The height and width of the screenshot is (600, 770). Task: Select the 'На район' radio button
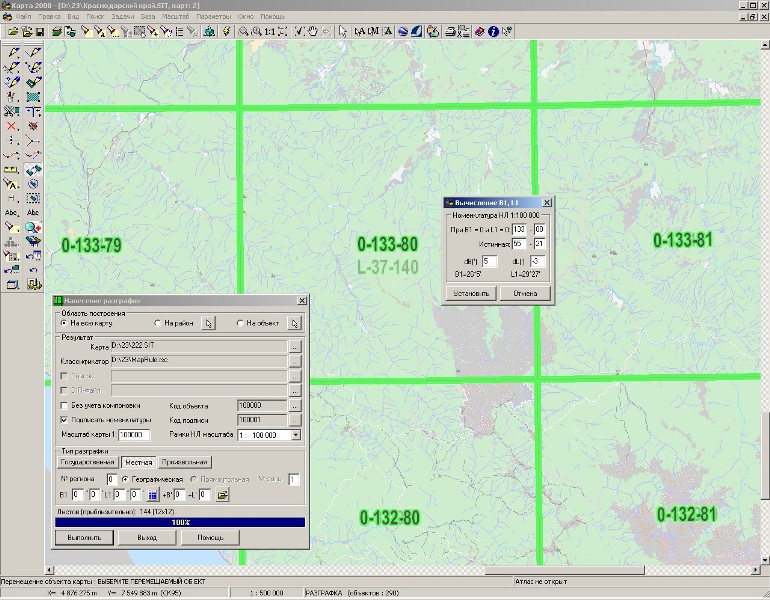(x=158, y=323)
